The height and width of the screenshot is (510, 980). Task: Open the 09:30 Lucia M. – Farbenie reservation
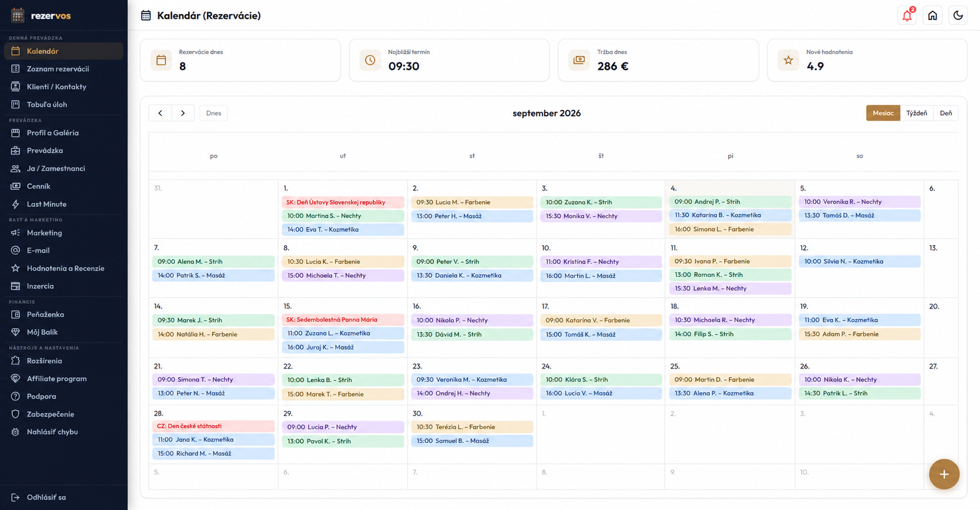pos(472,202)
